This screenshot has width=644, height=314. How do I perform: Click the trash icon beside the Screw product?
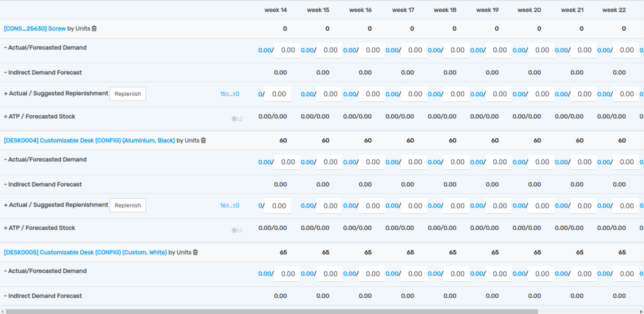94,29
